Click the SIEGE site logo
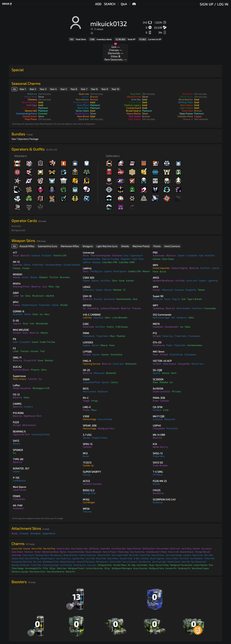 click(x=7, y=4)
